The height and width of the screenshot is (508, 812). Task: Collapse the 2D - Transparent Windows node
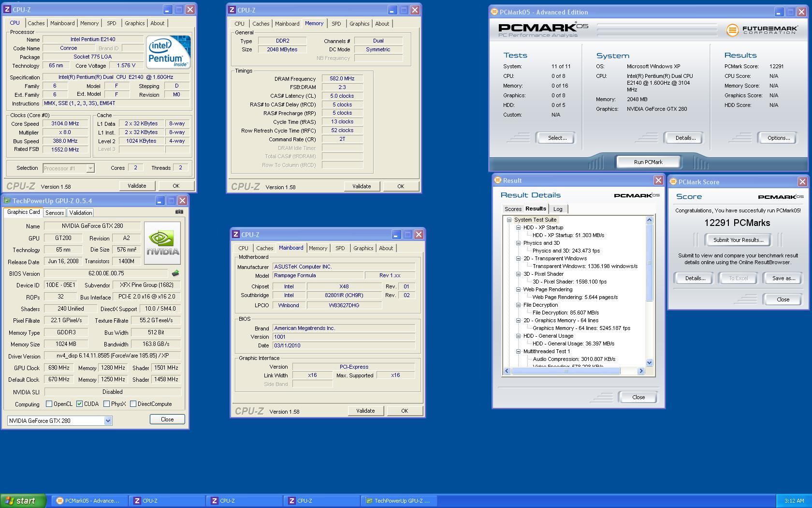pyautogui.click(x=518, y=258)
